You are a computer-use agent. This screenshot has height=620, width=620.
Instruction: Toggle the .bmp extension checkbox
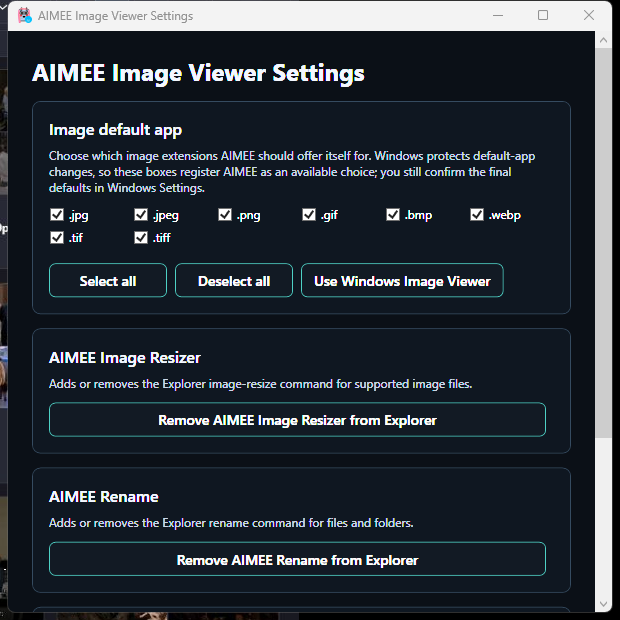393,215
